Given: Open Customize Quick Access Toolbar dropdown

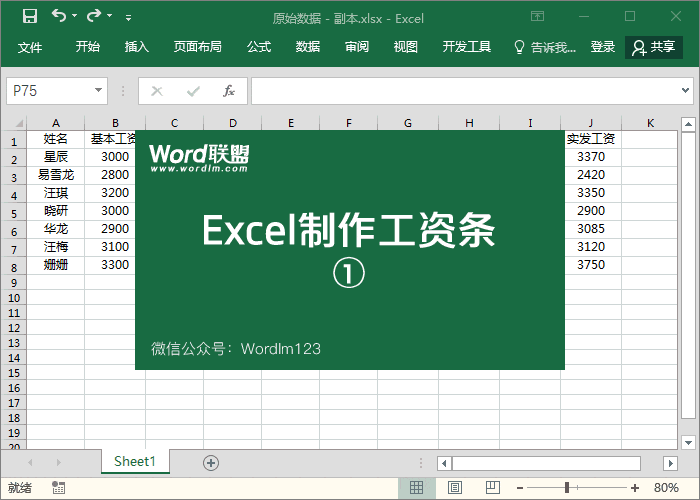Looking at the screenshot, I should (x=128, y=18).
